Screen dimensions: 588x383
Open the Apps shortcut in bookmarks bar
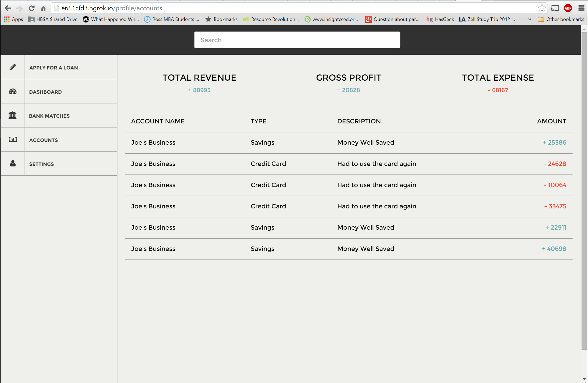(14, 19)
